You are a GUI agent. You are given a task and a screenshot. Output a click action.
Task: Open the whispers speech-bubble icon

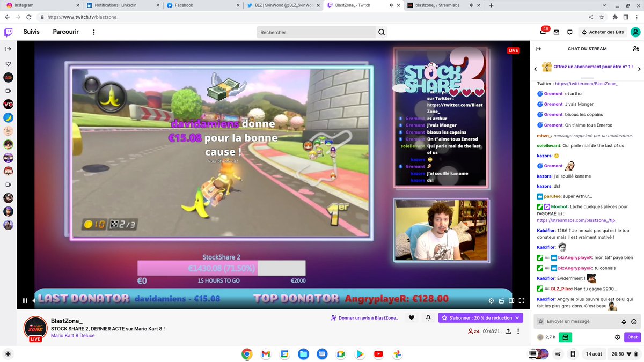pos(570,32)
